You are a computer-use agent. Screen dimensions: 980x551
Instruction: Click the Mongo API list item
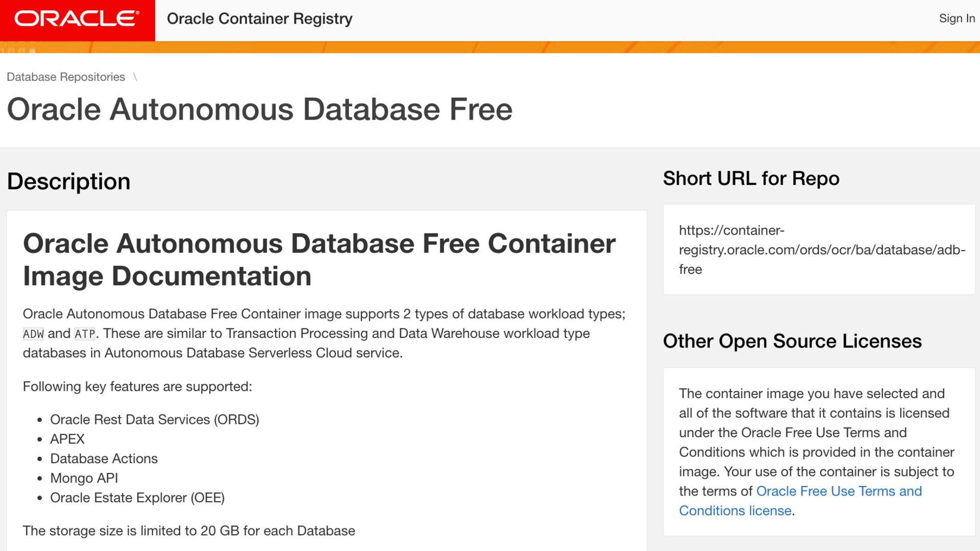84,478
